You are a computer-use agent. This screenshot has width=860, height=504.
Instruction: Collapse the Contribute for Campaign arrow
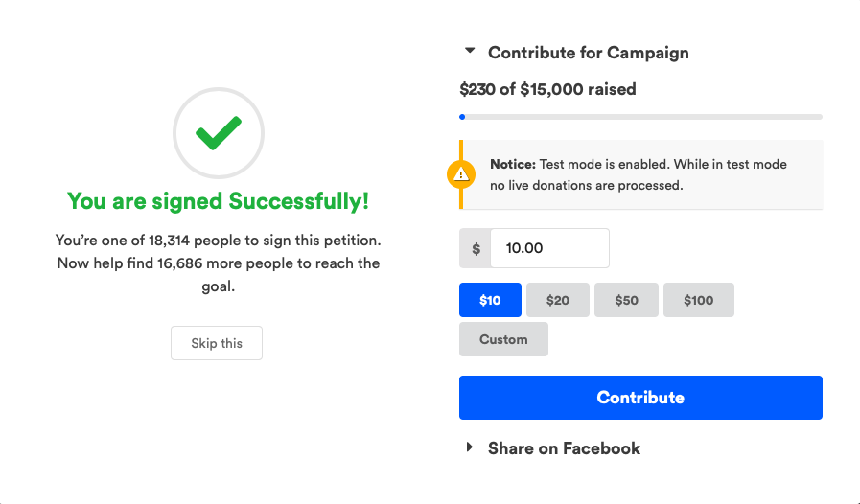click(470, 51)
